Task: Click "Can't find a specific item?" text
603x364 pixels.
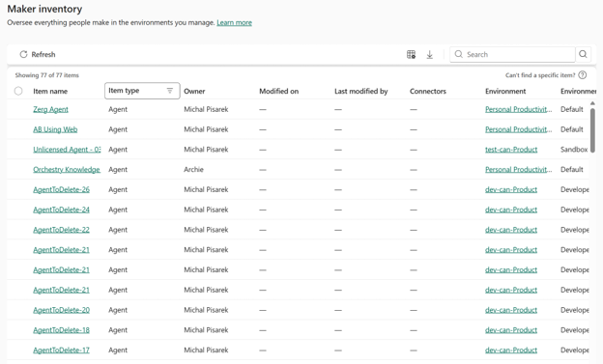Action: pos(540,75)
